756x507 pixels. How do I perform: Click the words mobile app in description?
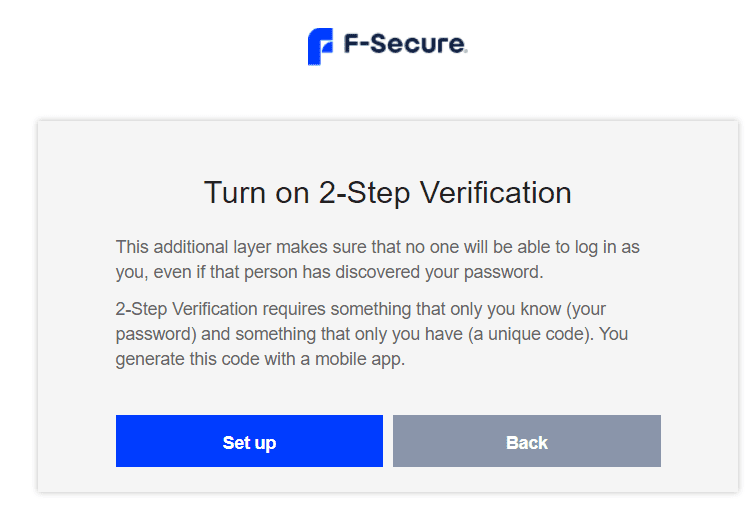point(360,359)
